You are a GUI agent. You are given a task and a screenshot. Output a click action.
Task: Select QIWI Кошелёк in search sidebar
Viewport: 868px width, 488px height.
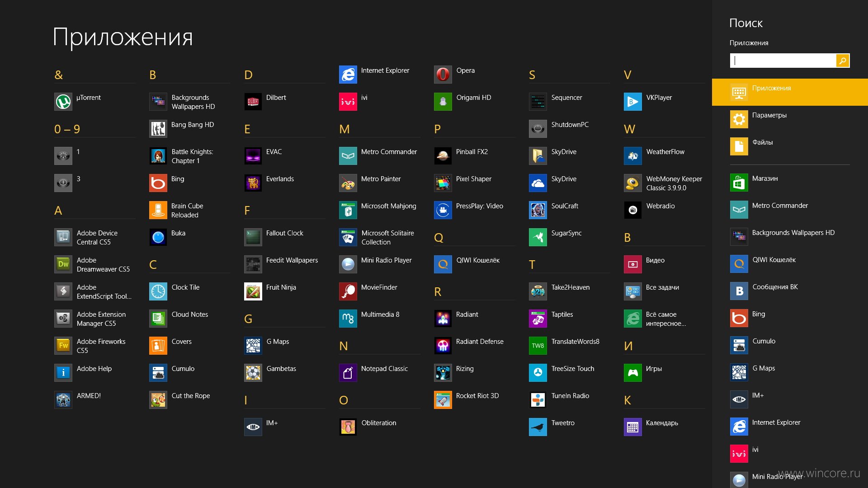click(x=790, y=264)
